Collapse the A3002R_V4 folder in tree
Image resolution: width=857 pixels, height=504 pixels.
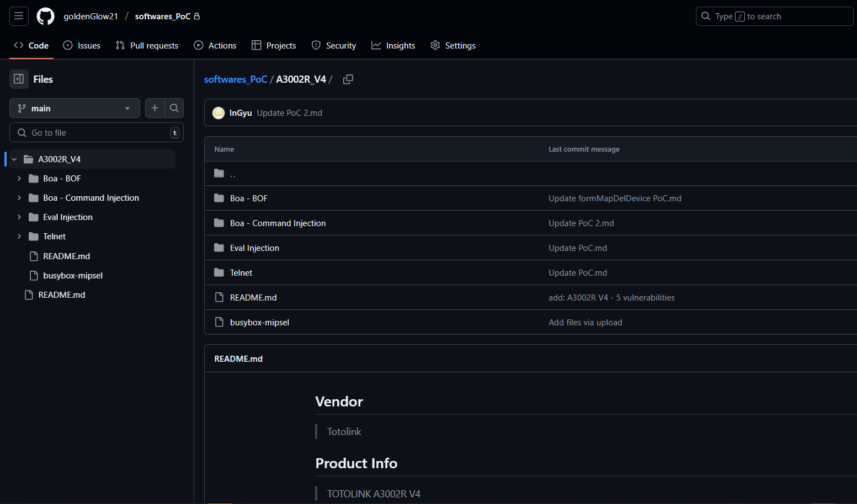click(14, 159)
